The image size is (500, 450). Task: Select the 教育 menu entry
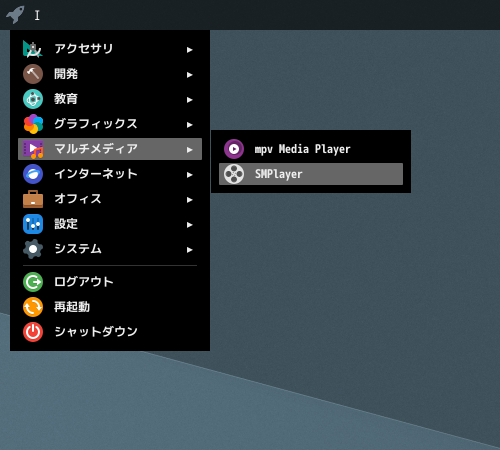tap(110, 99)
